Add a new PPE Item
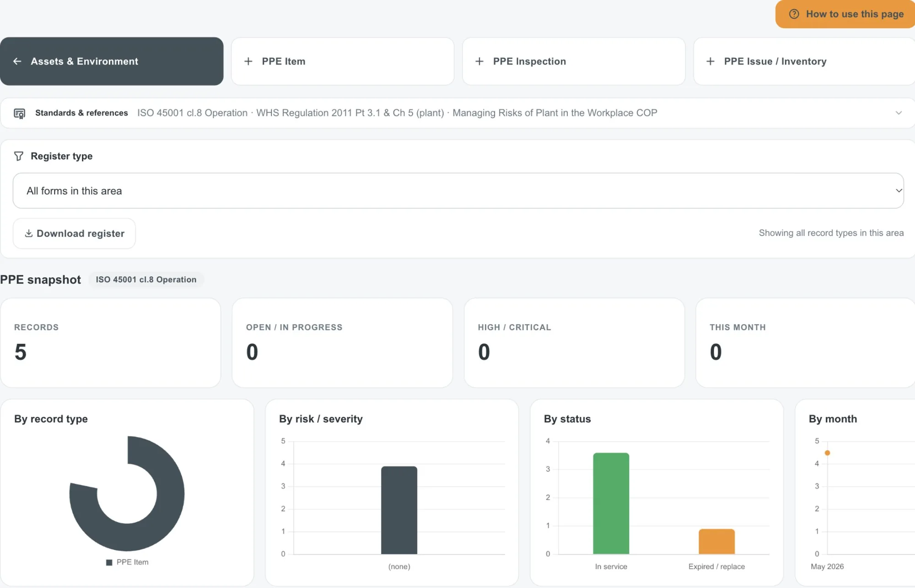This screenshot has height=588, width=915. click(x=343, y=61)
